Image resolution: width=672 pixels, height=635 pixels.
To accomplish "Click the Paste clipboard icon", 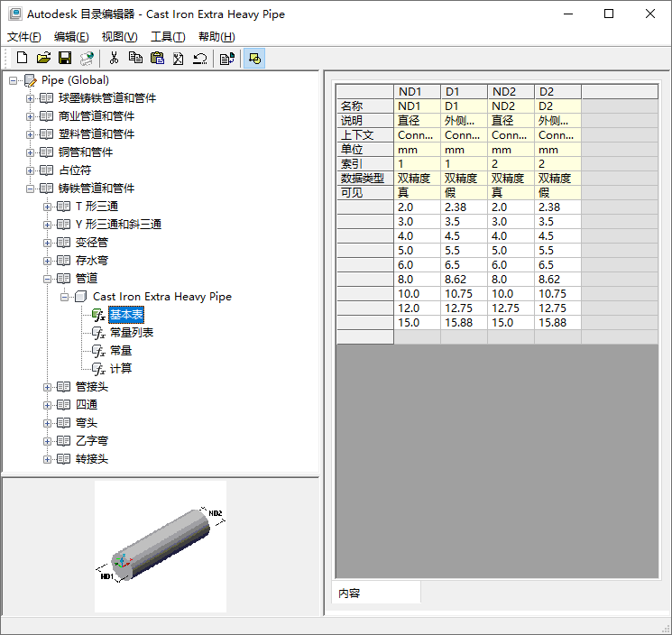I will click(x=157, y=58).
